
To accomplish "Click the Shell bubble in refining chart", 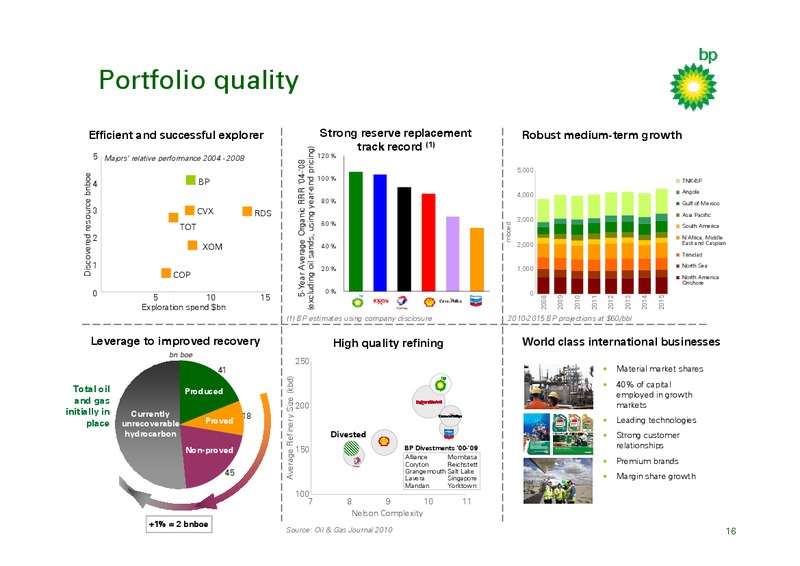I will [384, 441].
